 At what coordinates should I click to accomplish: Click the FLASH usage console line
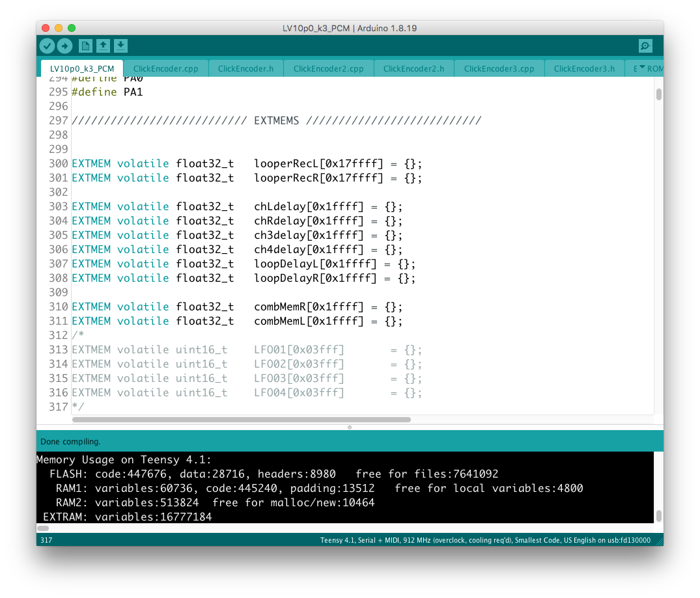[273, 474]
